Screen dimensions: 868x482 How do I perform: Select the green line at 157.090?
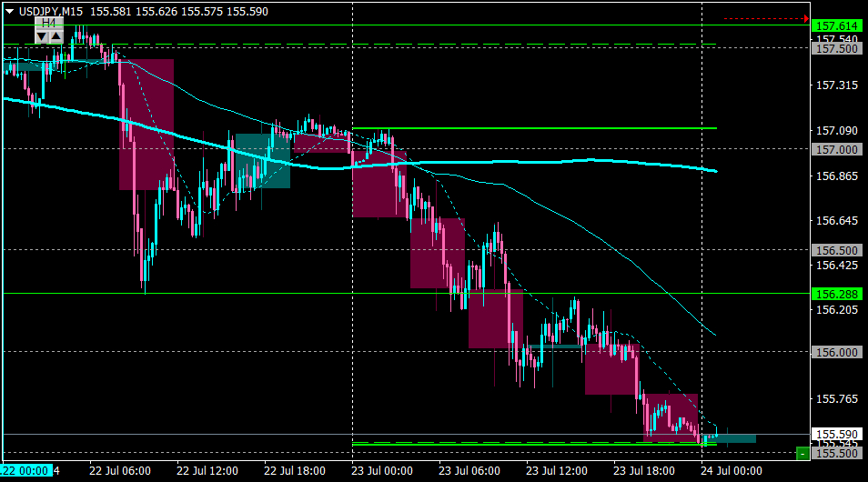534,128
